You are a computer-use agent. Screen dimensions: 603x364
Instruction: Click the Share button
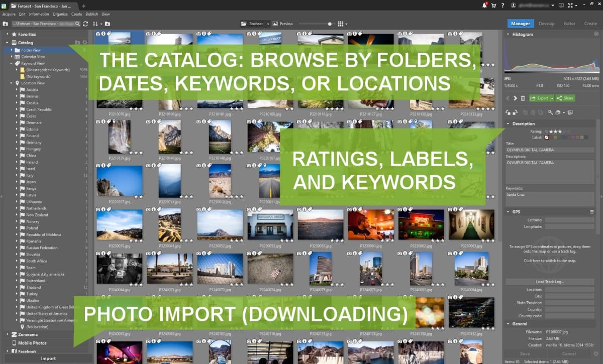(x=566, y=98)
